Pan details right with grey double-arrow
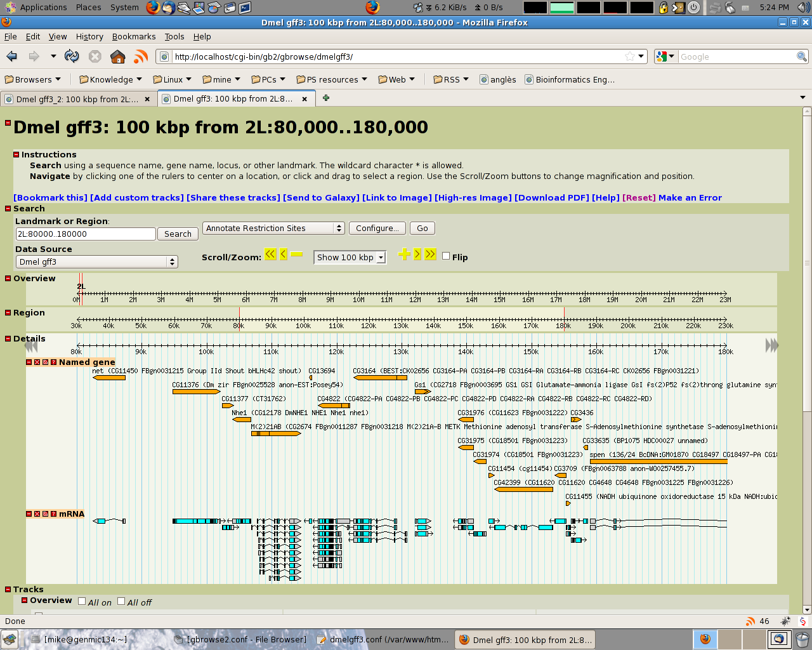The image size is (812, 650). (771, 345)
